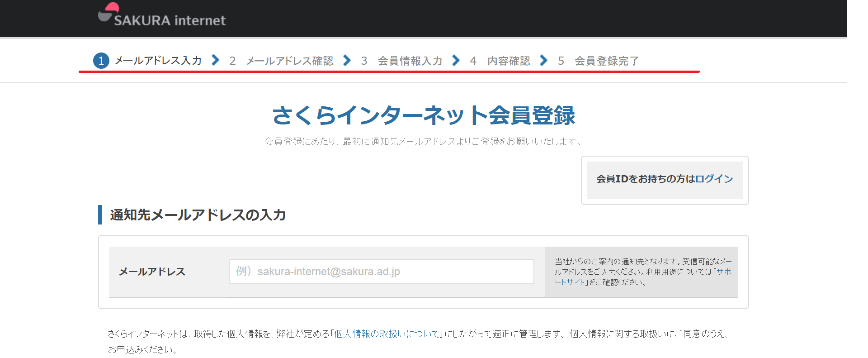Click the 会員IDをお持ちの方は text
868x358 pixels.
coord(646,179)
